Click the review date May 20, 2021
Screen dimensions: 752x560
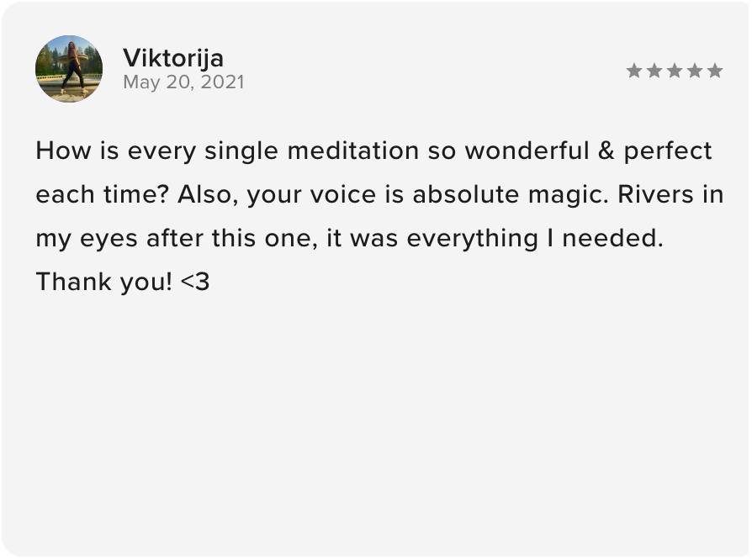pyautogui.click(x=183, y=82)
